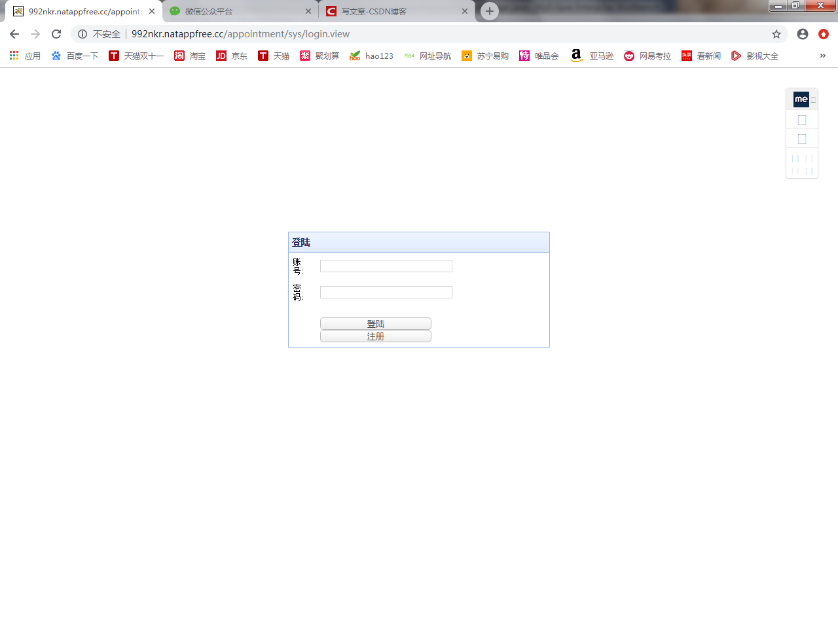Open the hao123 bookmark
The image size is (838, 644).
[371, 56]
